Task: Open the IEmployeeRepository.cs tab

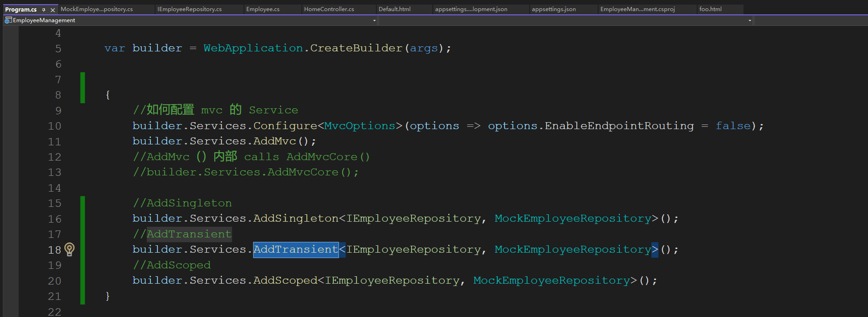Action: pyautogui.click(x=189, y=9)
